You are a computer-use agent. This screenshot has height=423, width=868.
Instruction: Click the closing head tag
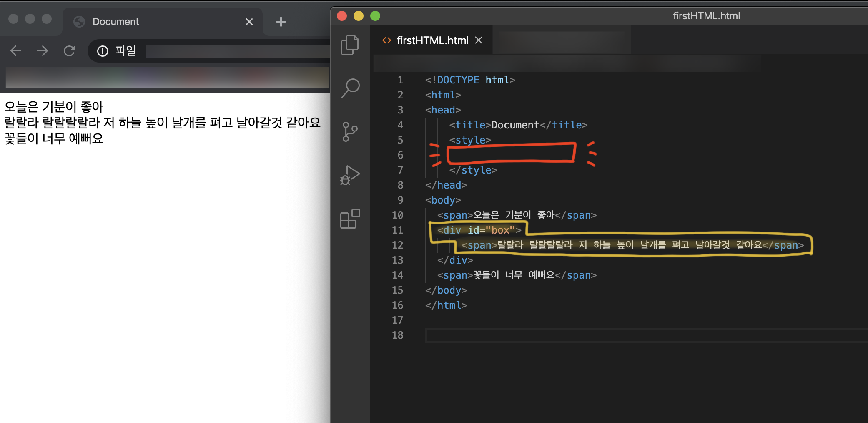point(446,185)
